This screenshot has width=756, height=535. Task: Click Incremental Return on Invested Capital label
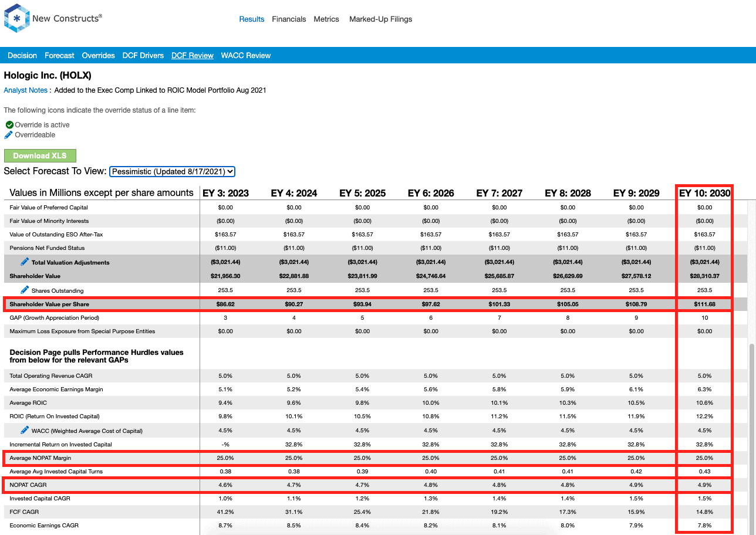(60, 445)
